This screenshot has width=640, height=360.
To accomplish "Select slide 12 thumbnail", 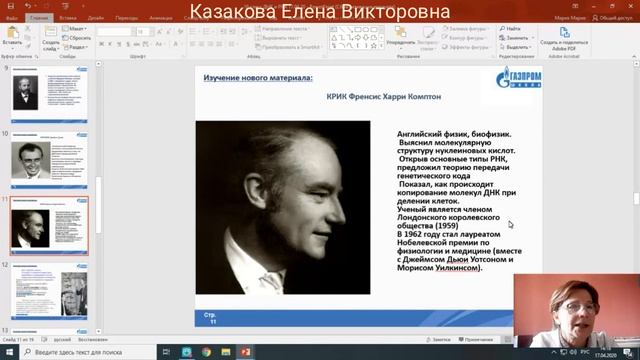I will [x=49, y=291].
